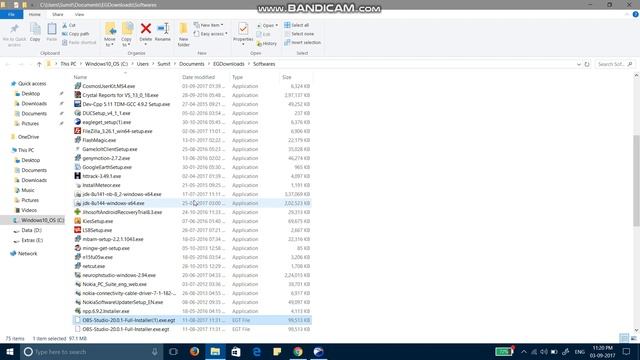Open Task View on taskbar
This screenshot has width=640, height=360.
coord(173,351)
